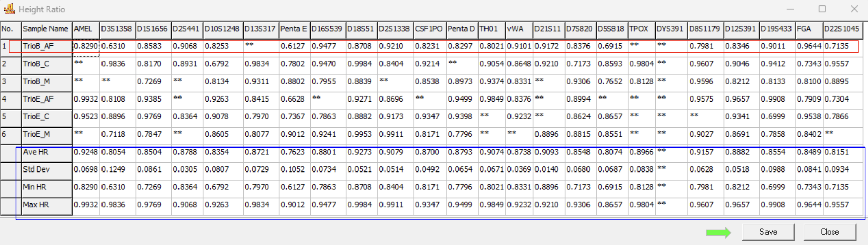Select the Max HR row label

pyautogui.click(x=46, y=205)
